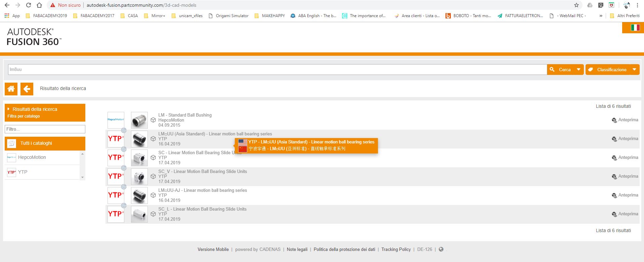
Task: Open the Origami Simulator bookmark
Action: (x=228, y=16)
